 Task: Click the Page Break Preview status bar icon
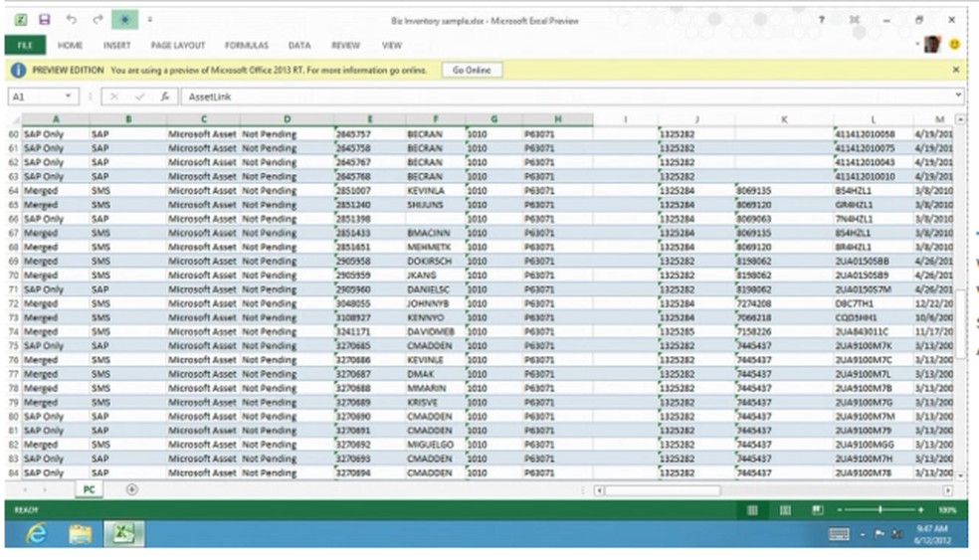click(817, 510)
